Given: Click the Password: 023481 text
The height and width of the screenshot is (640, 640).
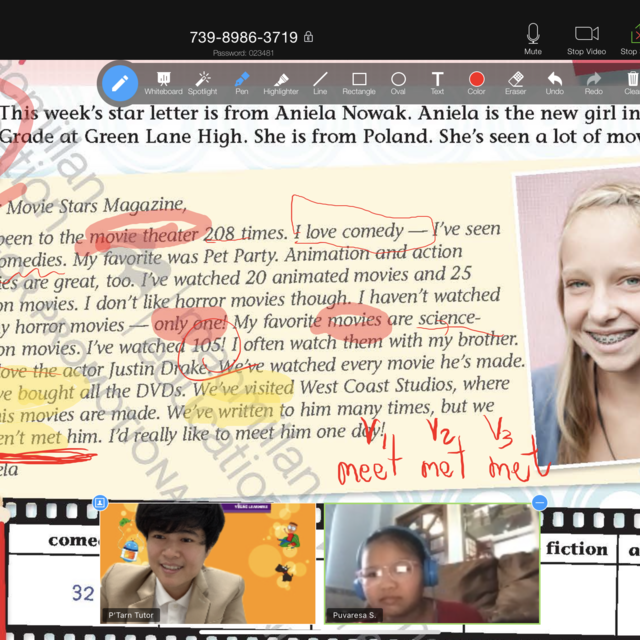Looking at the screenshot, I should coord(243,53).
